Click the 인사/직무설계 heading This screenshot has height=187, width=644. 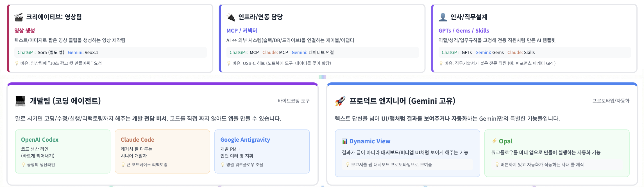pos(469,17)
